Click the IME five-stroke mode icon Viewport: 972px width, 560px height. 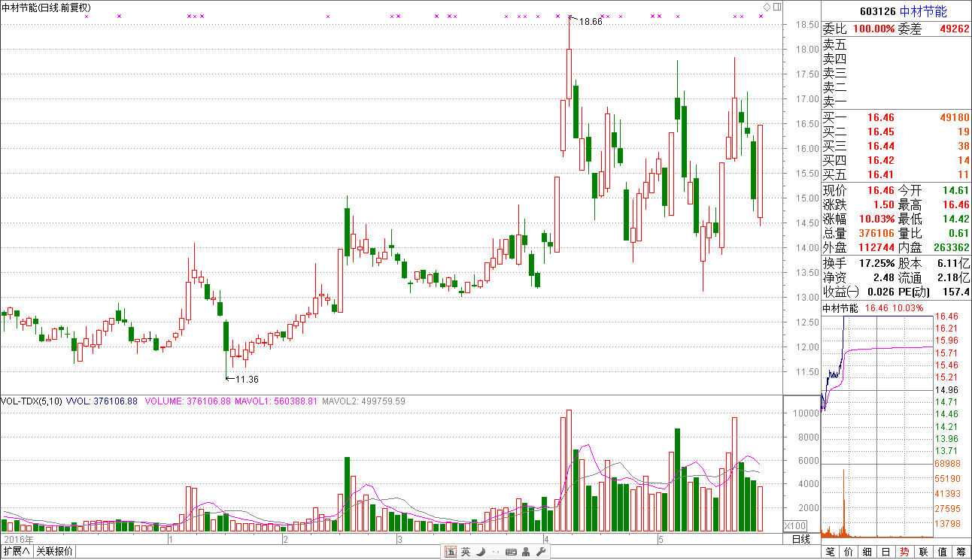tap(451, 552)
